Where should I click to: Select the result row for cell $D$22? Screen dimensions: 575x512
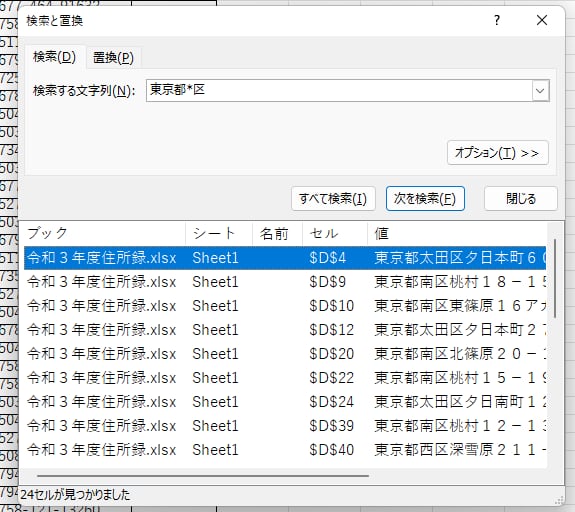point(285,378)
